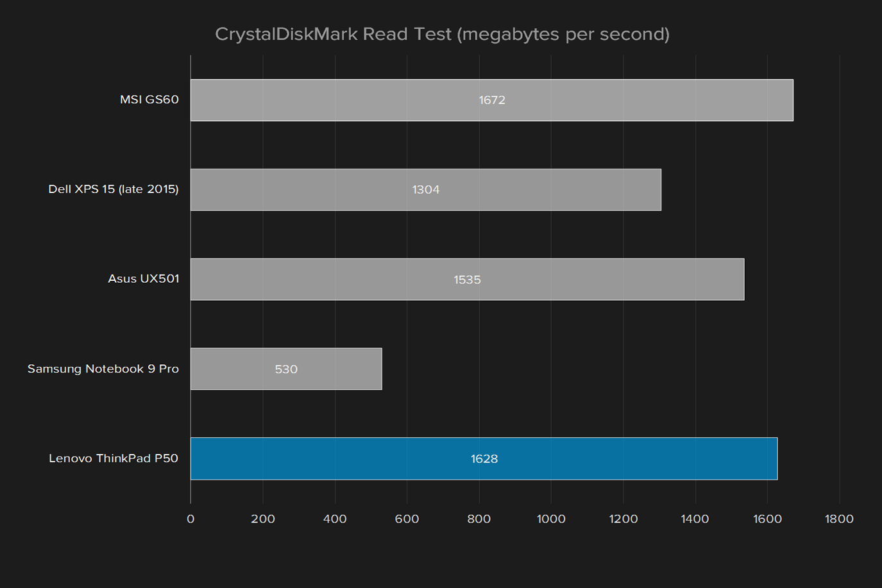Click the MSI GS60 axis label
Viewport: 882px width, 588px height.
click(x=149, y=99)
